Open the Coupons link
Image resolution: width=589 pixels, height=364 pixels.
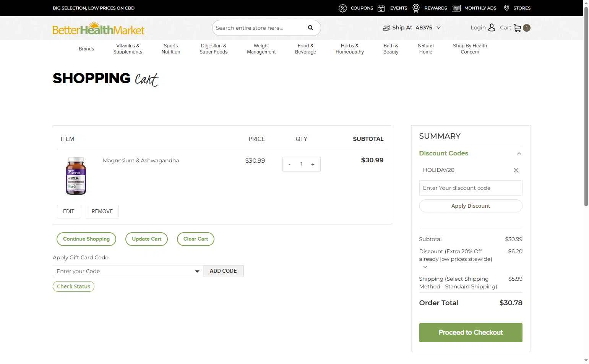pyautogui.click(x=362, y=8)
